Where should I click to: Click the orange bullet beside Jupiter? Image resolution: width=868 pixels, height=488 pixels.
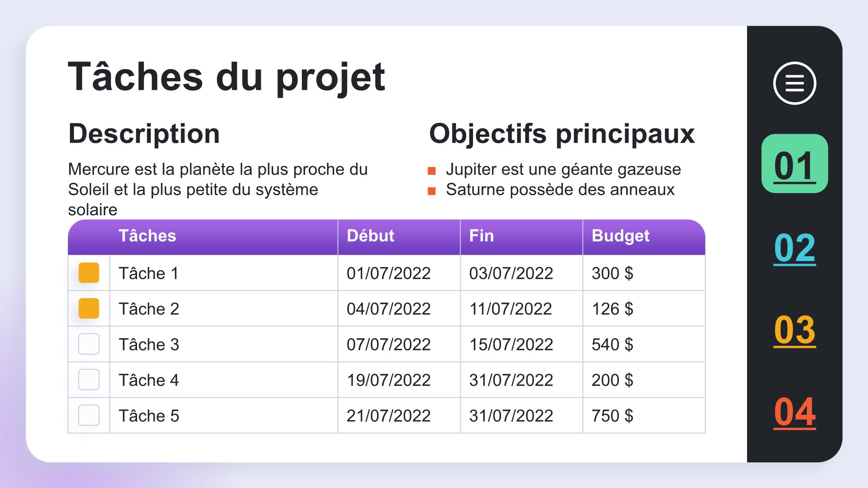[x=432, y=171]
